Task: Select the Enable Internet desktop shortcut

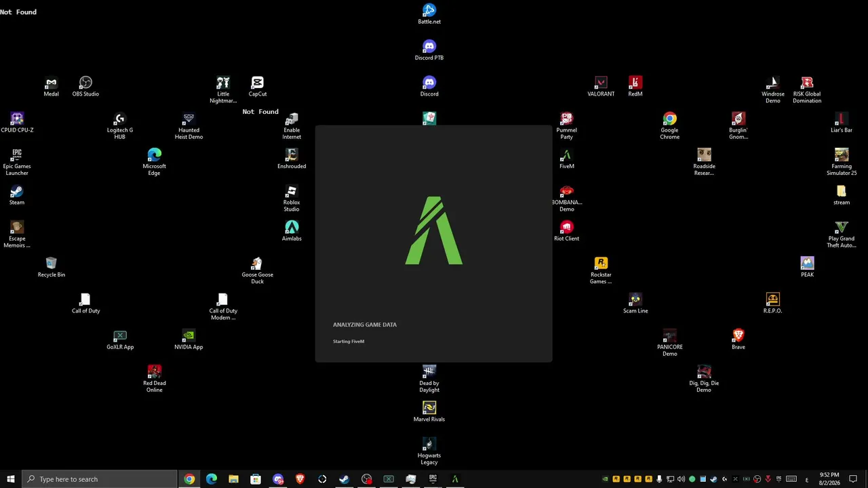Action: coord(292,126)
